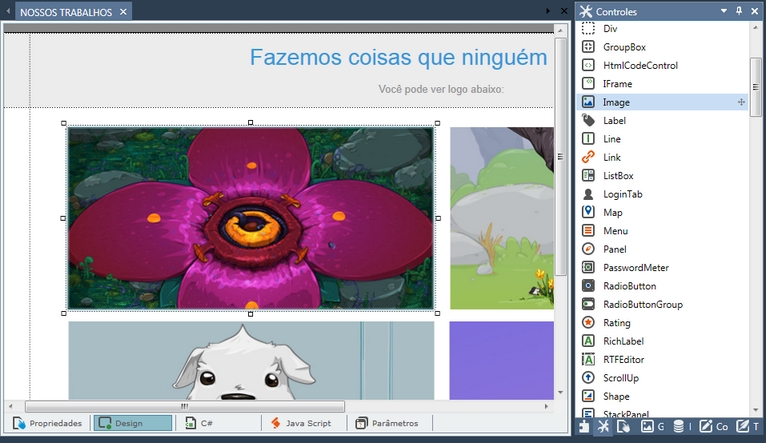
Task: Select the Image control in toolbox
Action: click(x=617, y=102)
